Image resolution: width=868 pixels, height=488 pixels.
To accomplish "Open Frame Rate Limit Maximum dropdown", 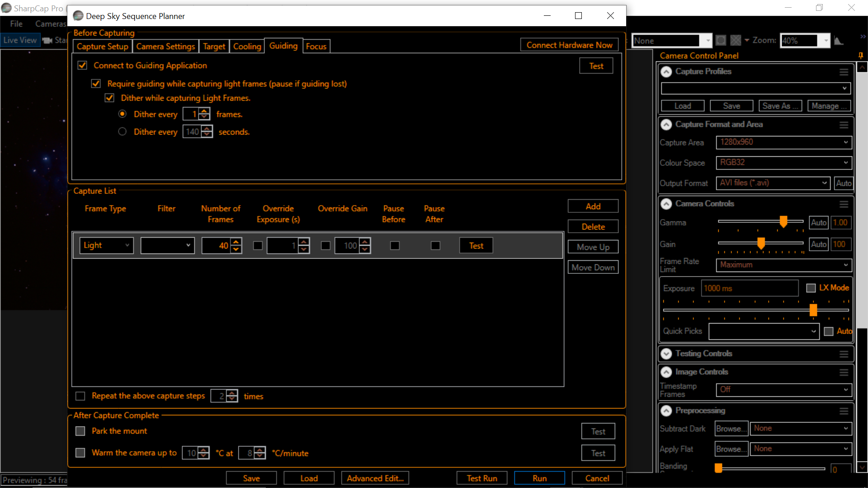I will tap(784, 265).
